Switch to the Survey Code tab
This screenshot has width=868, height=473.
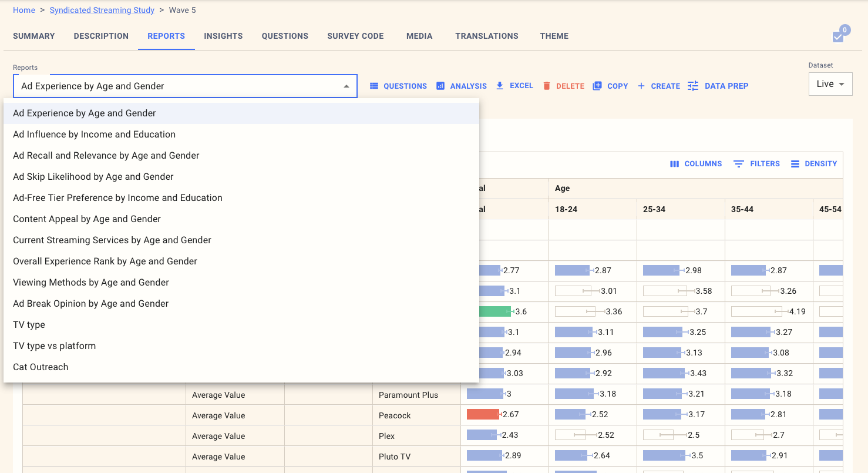pos(355,36)
